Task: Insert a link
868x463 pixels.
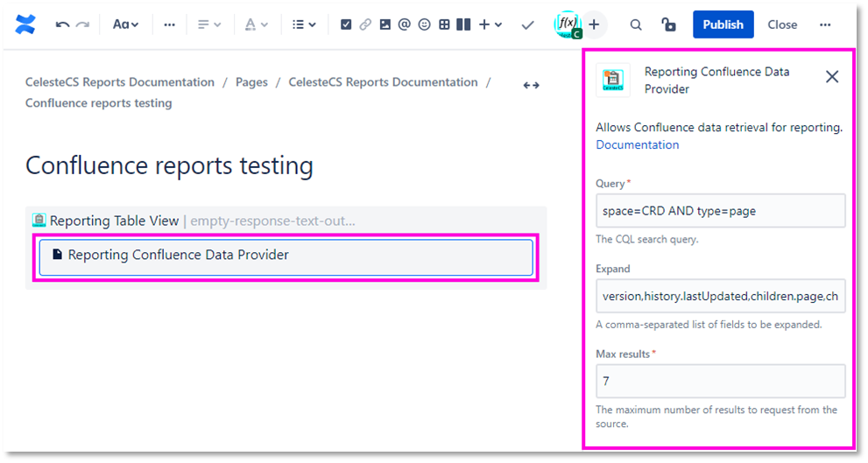Action: [x=365, y=25]
